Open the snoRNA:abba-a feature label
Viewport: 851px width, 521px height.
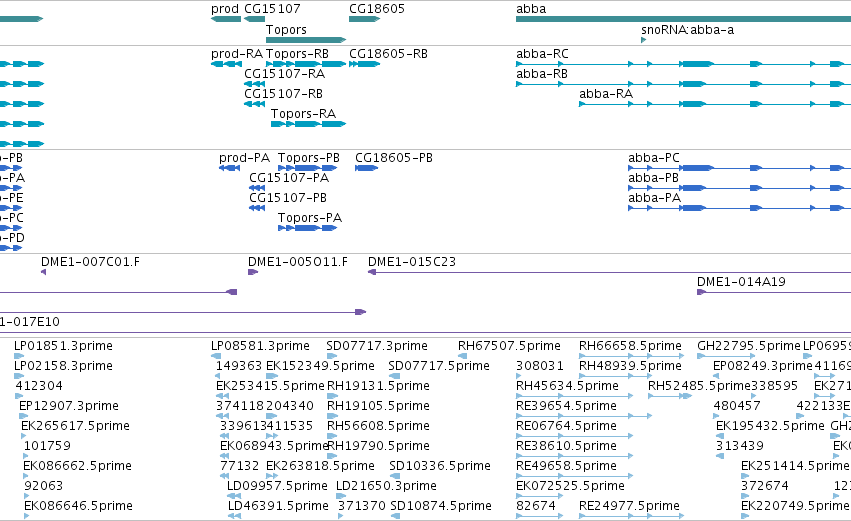click(688, 30)
